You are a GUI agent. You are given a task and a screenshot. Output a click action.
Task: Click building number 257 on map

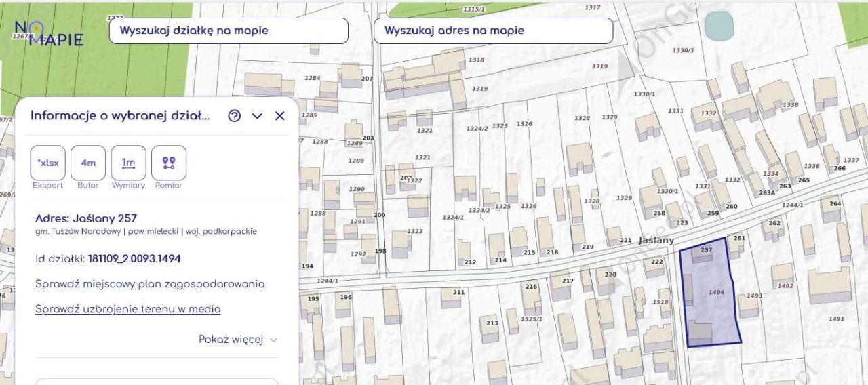[x=706, y=250]
